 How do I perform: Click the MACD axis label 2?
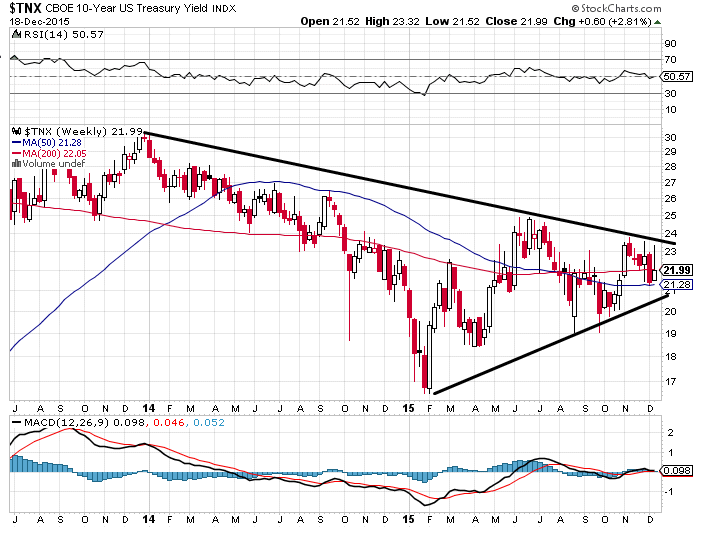[x=670, y=433]
